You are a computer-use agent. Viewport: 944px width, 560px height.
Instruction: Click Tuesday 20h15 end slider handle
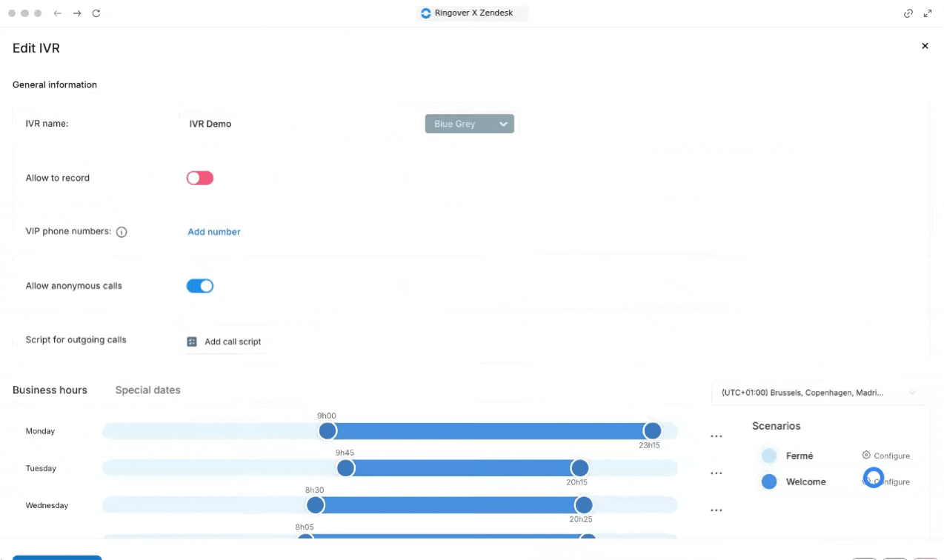coord(579,468)
